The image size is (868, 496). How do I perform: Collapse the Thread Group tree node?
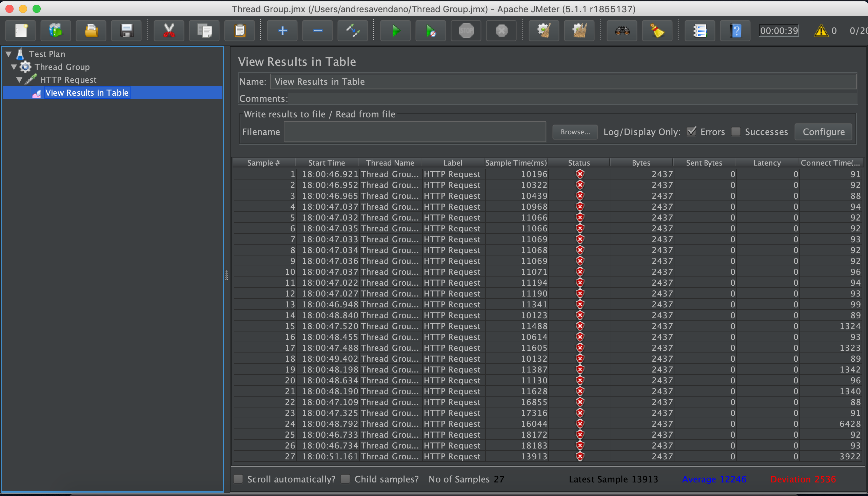tap(14, 67)
